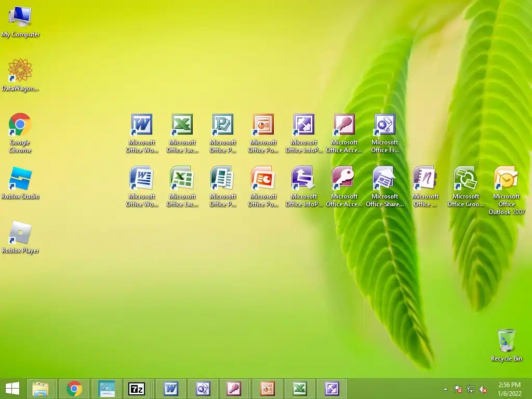
Task: Select the Office SharePoint Designer shortcut
Action: click(385, 187)
